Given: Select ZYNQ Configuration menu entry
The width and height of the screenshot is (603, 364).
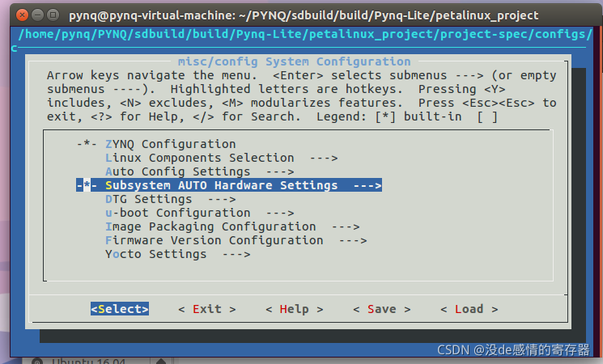Looking at the screenshot, I should point(156,144).
